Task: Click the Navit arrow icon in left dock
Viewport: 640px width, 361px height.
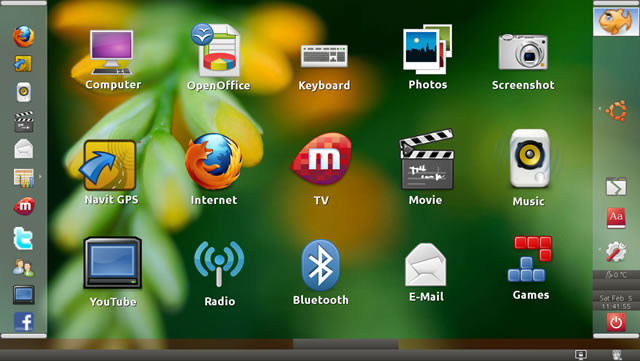Action: coord(23,64)
